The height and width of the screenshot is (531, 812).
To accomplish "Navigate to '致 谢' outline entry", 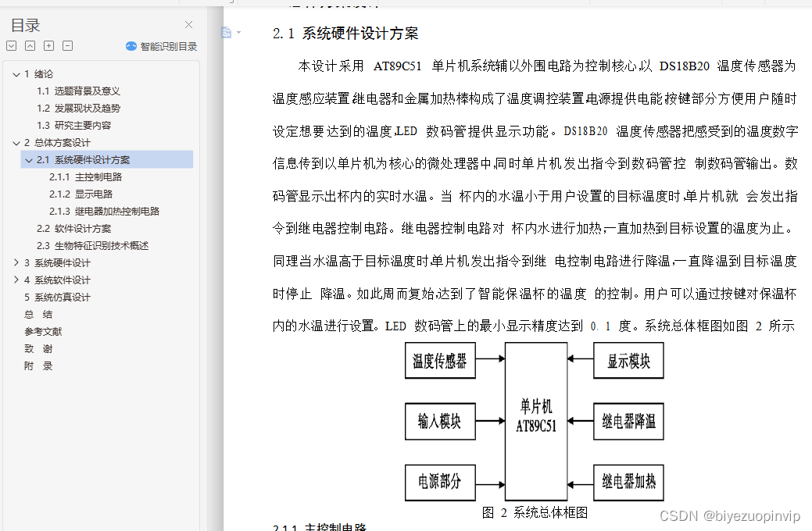I will pyautogui.click(x=38, y=348).
